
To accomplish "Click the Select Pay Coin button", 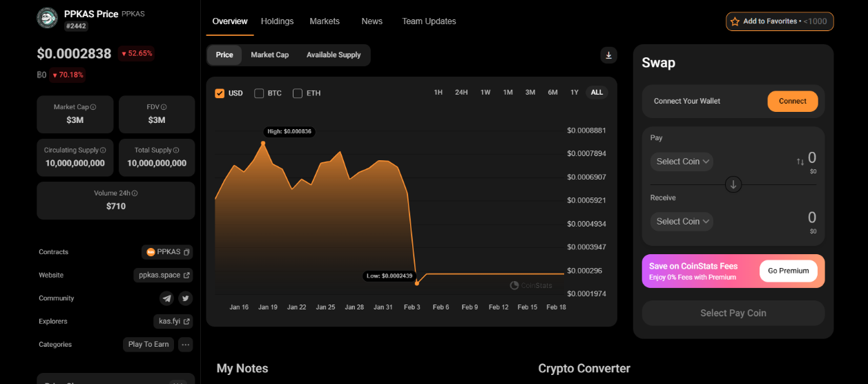I will pos(733,313).
